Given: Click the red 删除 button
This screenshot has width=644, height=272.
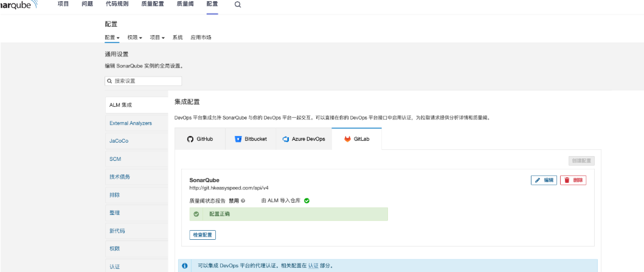Looking at the screenshot, I should 573,180.
